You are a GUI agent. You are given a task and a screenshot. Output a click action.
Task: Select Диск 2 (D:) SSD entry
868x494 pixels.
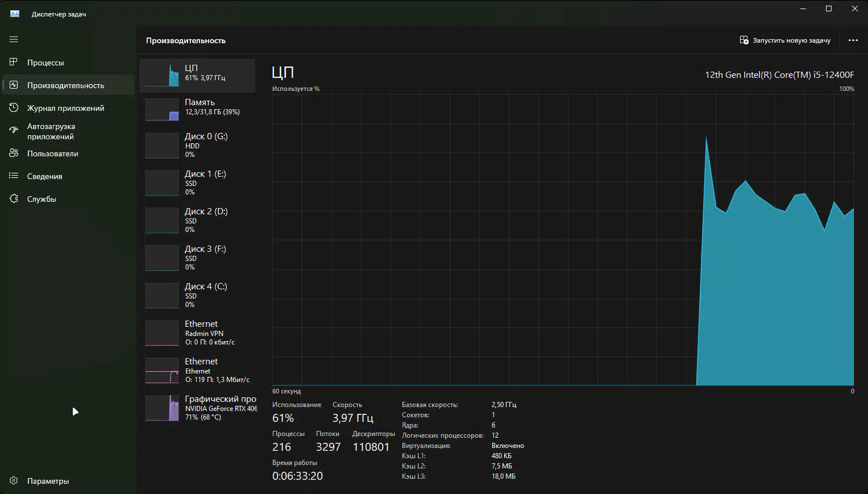(x=197, y=220)
